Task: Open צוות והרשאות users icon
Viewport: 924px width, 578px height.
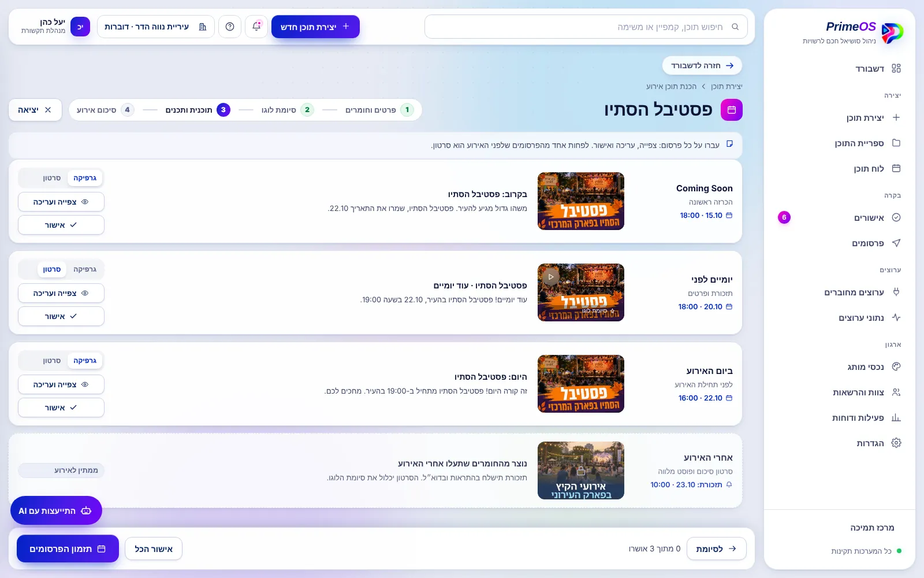Action: (896, 392)
